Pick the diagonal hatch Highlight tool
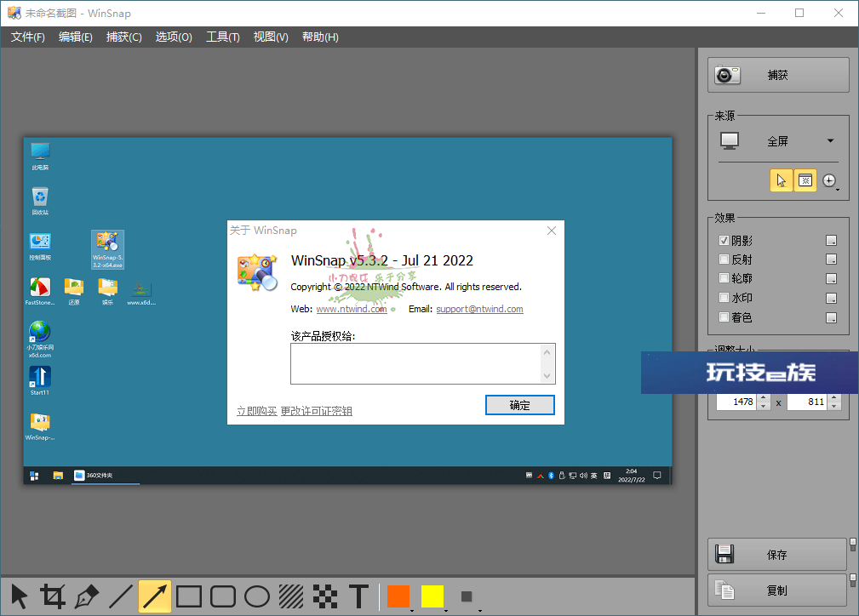This screenshot has width=859, height=616. pyautogui.click(x=291, y=596)
